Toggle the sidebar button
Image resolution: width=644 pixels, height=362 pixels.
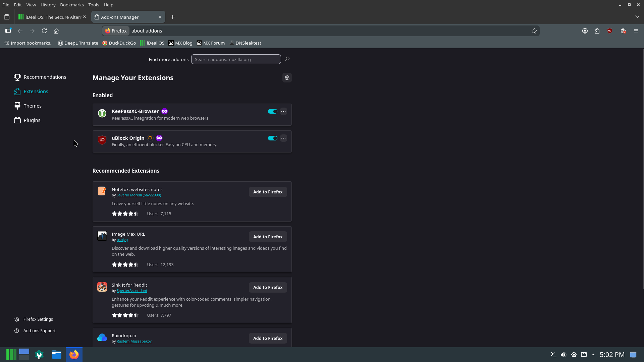click(8, 31)
